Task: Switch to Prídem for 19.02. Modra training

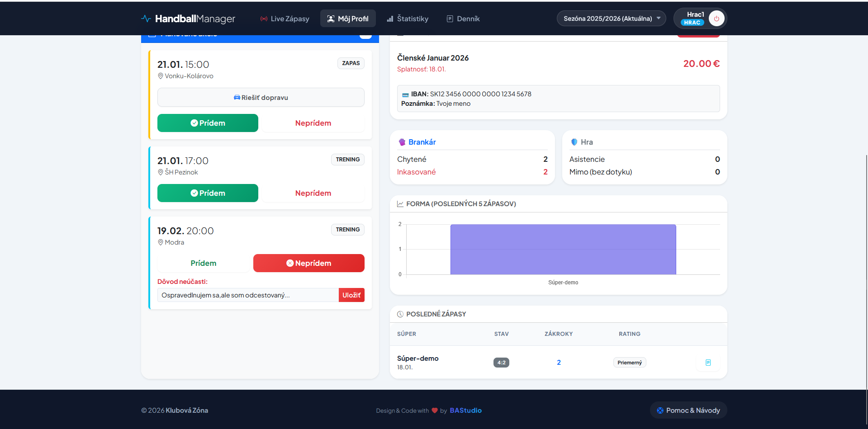Action: [x=203, y=263]
